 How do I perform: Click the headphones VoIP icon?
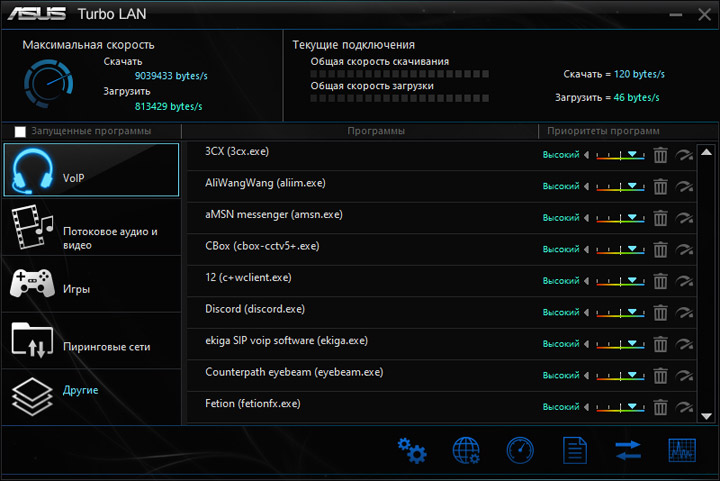pyautogui.click(x=32, y=171)
